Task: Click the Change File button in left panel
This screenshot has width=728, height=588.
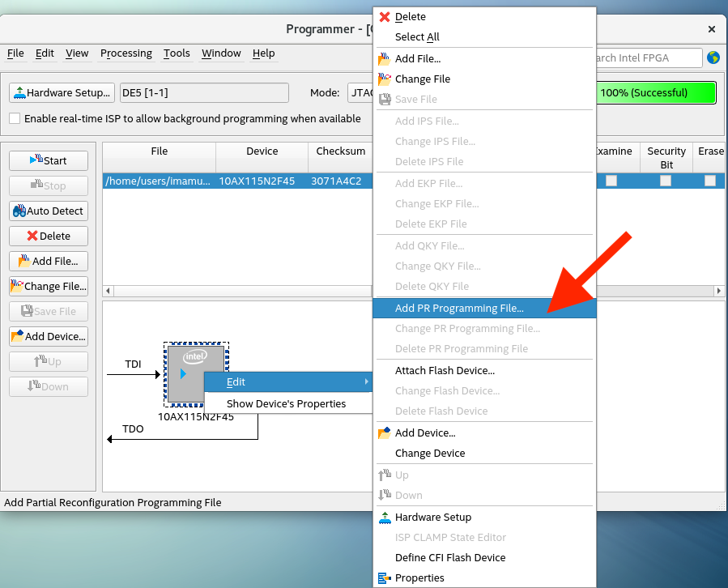Action: point(49,286)
